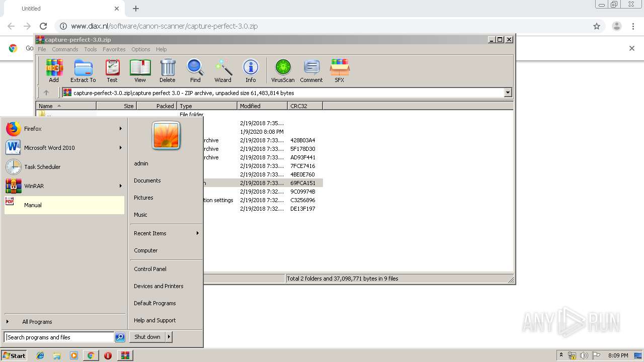Click the Delete trash icon
Viewport: 644px width, 362px height.
[x=168, y=70]
